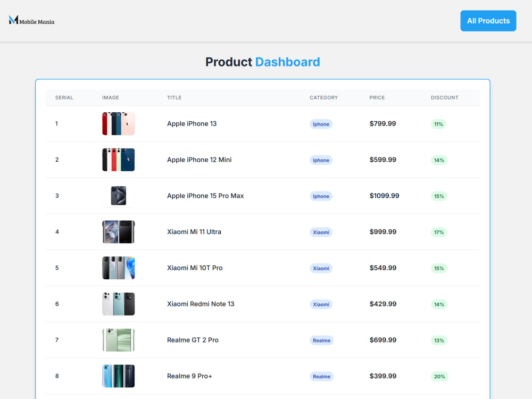Viewport: 532px width, 399px height.
Task: Click the 14% discount for iPhone 12 Mini
Action: click(x=439, y=160)
